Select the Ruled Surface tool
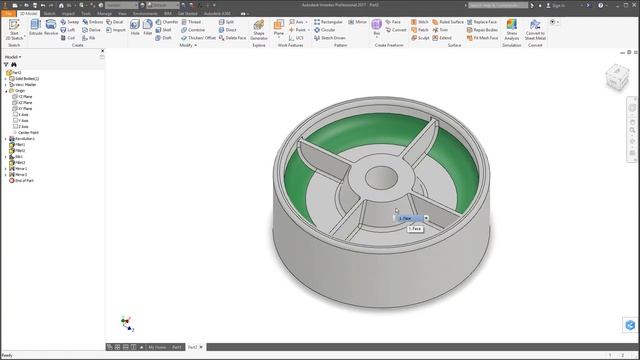 [x=448, y=22]
